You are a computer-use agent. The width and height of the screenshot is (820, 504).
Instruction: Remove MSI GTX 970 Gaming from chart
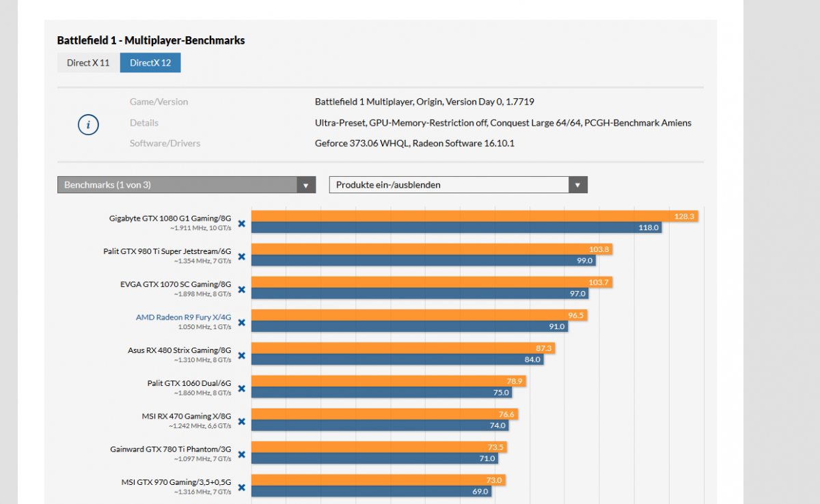(x=241, y=487)
